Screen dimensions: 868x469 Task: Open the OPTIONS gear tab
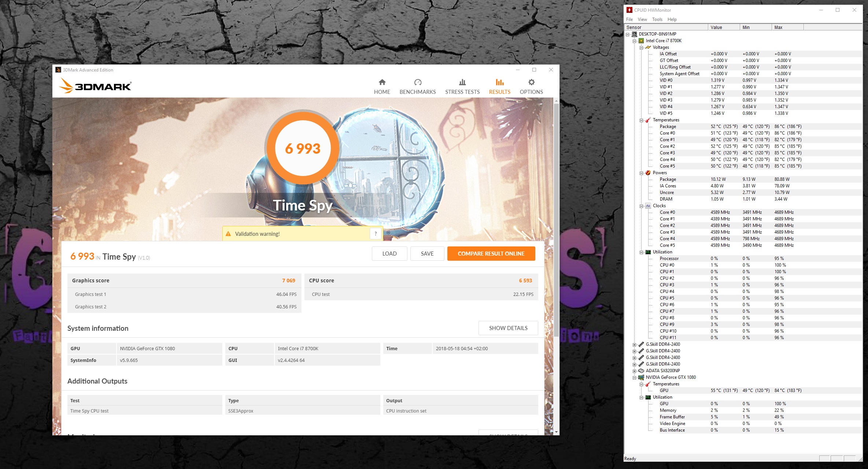(531, 87)
